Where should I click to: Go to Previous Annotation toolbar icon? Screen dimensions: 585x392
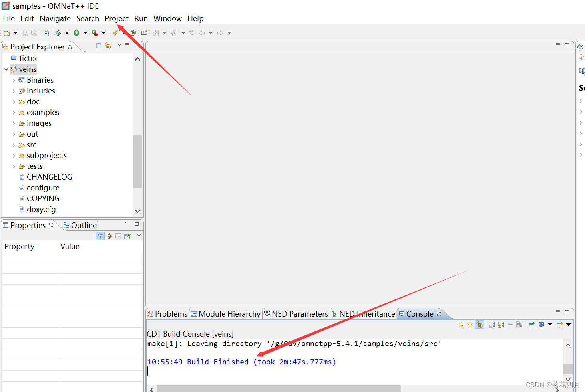pos(174,33)
